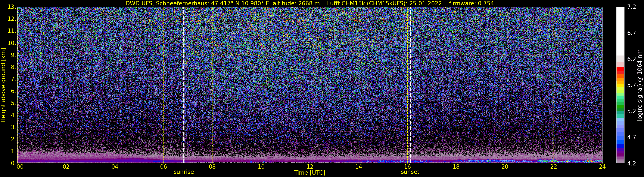The height and width of the screenshot is (177, 644).
Task: Click the '13.' tick on the height axis
Action: tap(12, 7)
